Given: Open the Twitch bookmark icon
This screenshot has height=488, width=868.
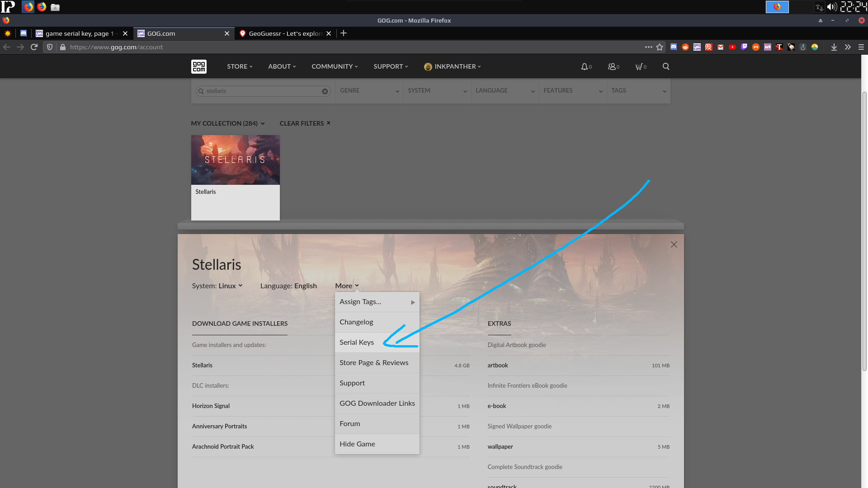Looking at the screenshot, I should [x=744, y=47].
